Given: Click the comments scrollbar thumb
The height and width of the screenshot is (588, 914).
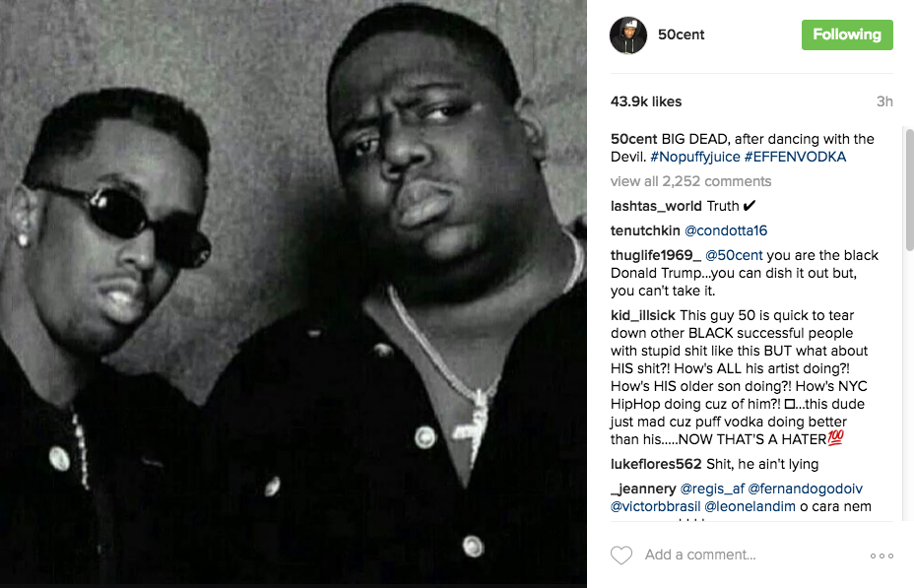Looking at the screenshot, I should pos(909,190).
